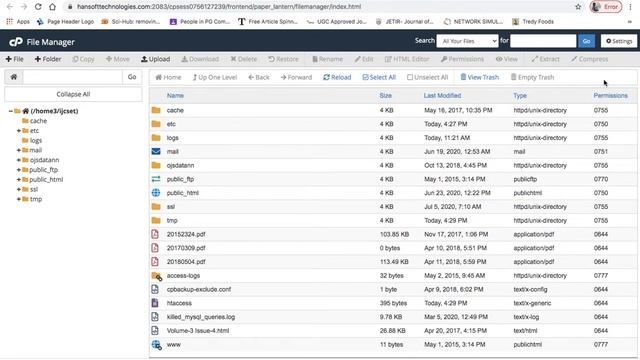Viewport: 640px width, 360px height.
Task: Open the Settings gear button
Action: tap(619, 41)
